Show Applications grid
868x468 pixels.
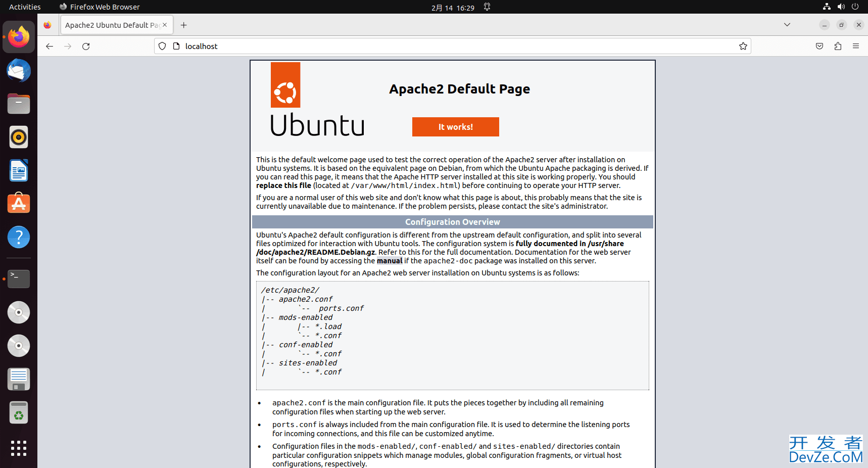[19, 448]
